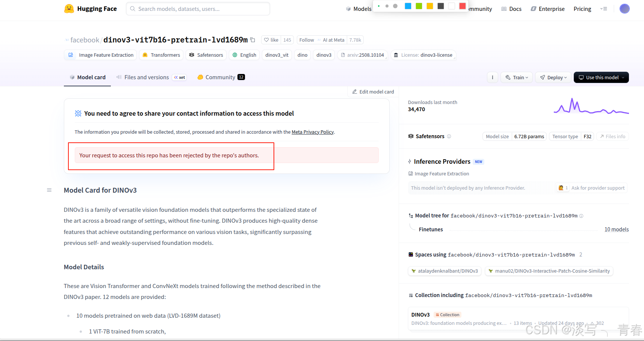644x341 pixels.
Task: Open the Enterprise page in the navigation
Action: click(x=547, y=9)
